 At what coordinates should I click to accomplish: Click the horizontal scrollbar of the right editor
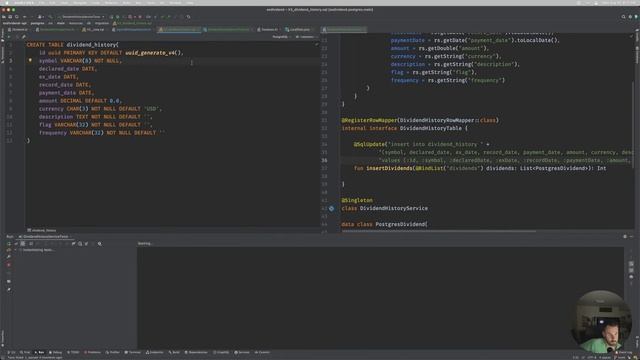[439, 231]
